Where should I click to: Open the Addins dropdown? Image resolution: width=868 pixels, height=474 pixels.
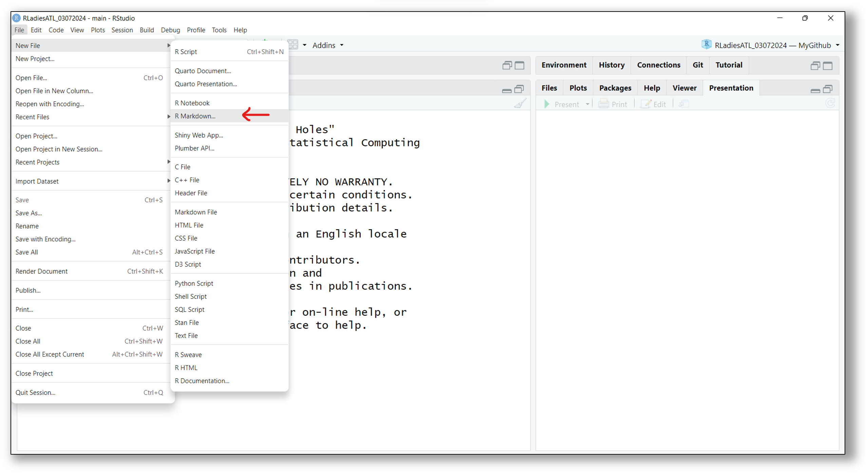point(328,45)
